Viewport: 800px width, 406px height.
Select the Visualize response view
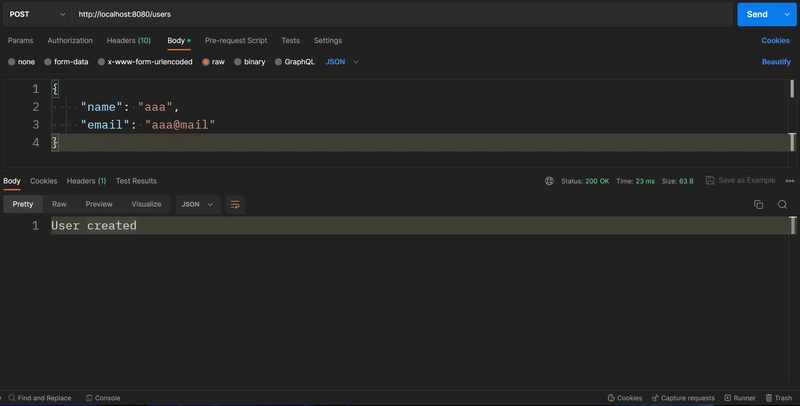[146, 204]
